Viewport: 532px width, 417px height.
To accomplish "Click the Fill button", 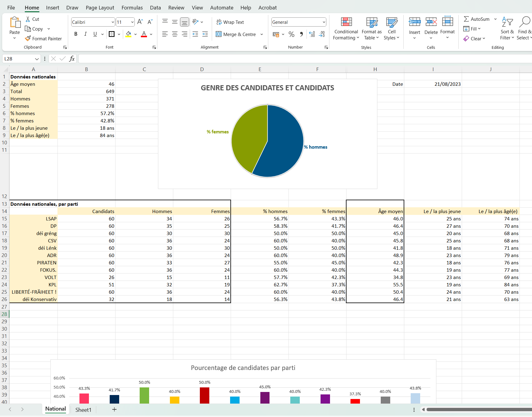I will click(472, 29).
